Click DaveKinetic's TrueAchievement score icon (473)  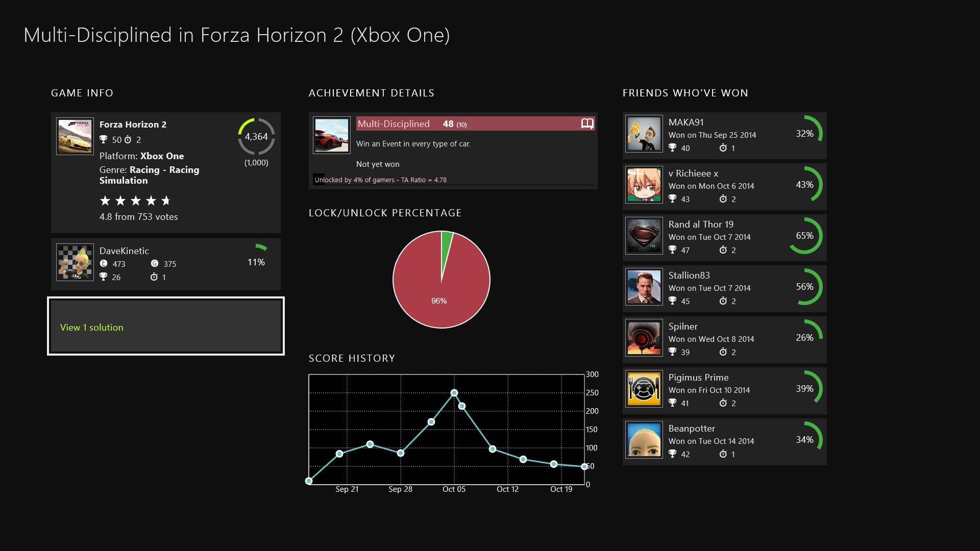point(104,264)
